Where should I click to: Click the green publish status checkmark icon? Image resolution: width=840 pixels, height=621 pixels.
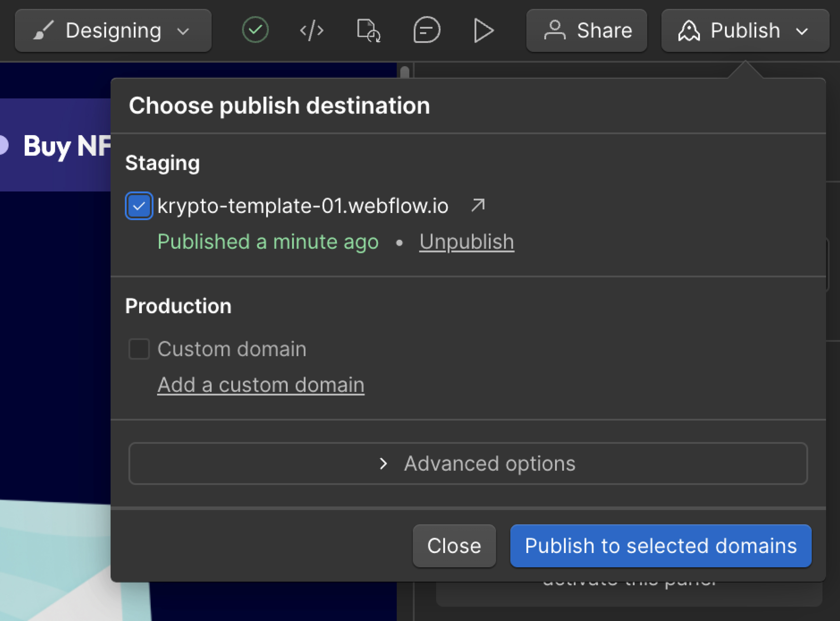[255, 30]
